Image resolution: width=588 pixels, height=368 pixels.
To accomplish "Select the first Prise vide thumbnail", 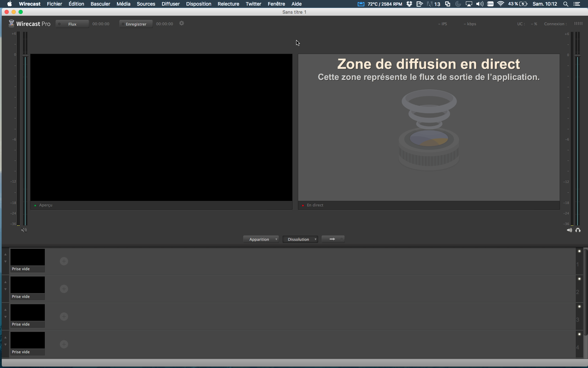I will point(28,258).
